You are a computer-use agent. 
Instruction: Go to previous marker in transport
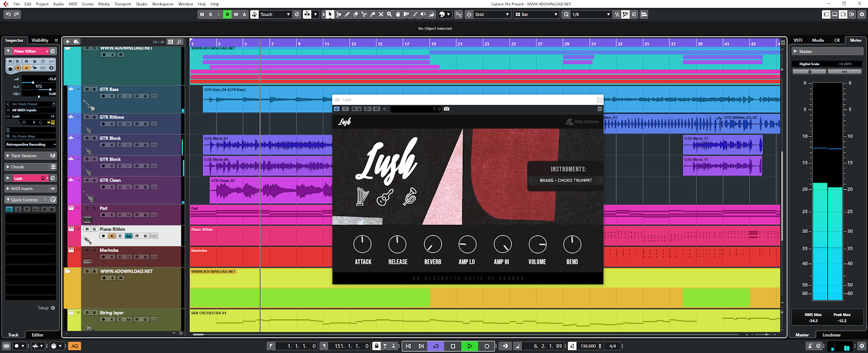(409, 346)
